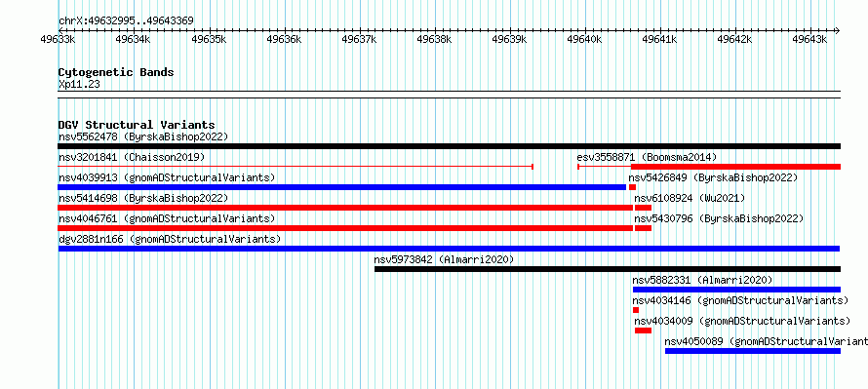Click the 49638k ruler tick label
The height and width of the screenshot is (389, 868).
(x=435, y=39)
